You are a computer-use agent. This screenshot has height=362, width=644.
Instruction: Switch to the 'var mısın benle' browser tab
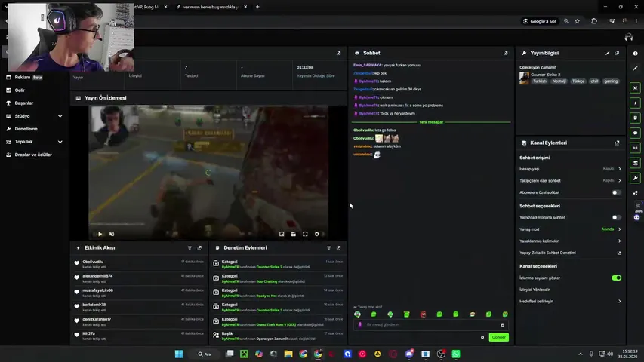click(209, 7)
